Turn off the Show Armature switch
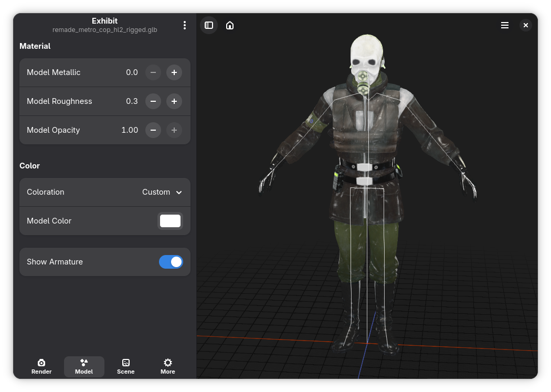This screenshot has height=392, width=551. tap(171, 262)
